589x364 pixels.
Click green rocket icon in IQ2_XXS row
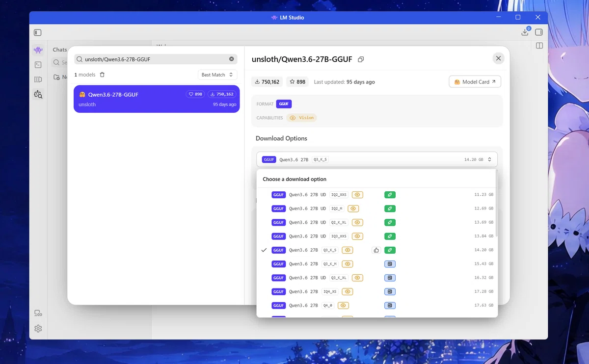click(390, 195)
